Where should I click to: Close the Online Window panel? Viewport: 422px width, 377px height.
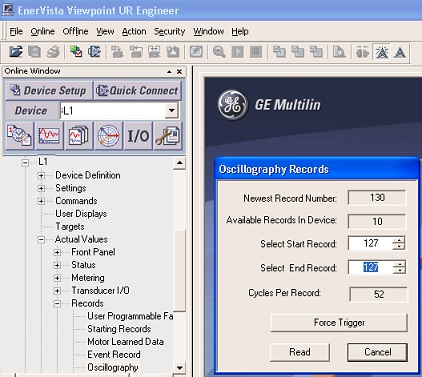coord(179,71)
